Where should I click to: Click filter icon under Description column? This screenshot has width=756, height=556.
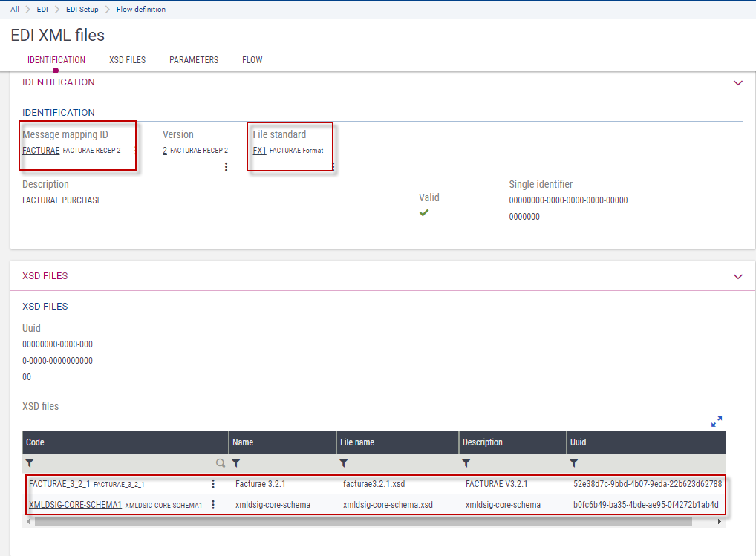pos(466,463)
